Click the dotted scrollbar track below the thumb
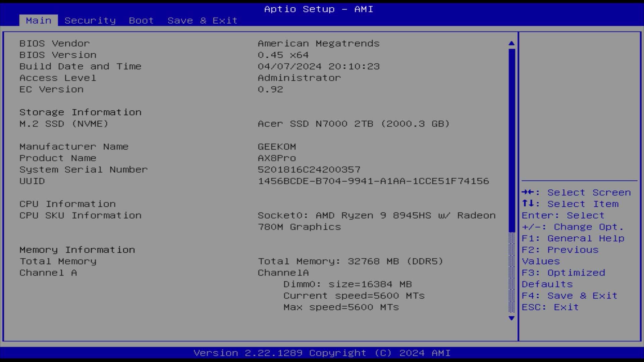Screen dimensions: 644x362 point(511,272)
